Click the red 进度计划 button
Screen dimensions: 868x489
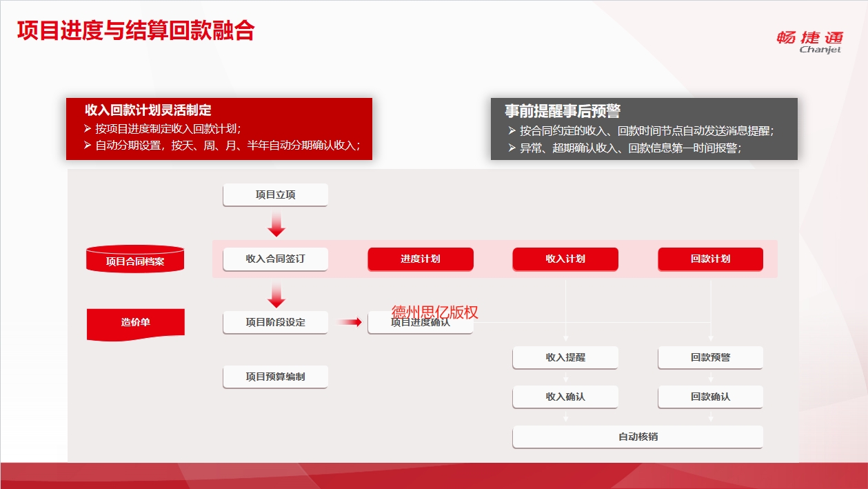pyautogui.click(x=421, y=259)
